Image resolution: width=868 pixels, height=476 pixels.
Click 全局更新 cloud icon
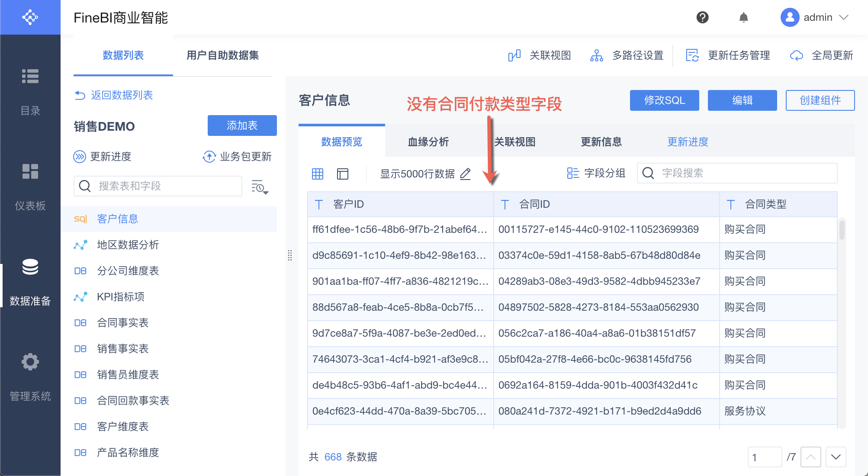coord(797,55)
